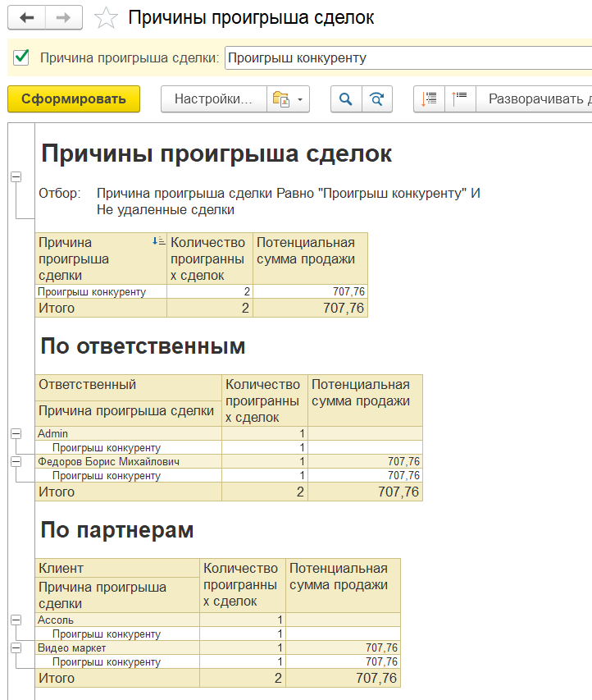Open the Настройки... settings button
This screenshot has height=700, width=592.
[213, 99]
